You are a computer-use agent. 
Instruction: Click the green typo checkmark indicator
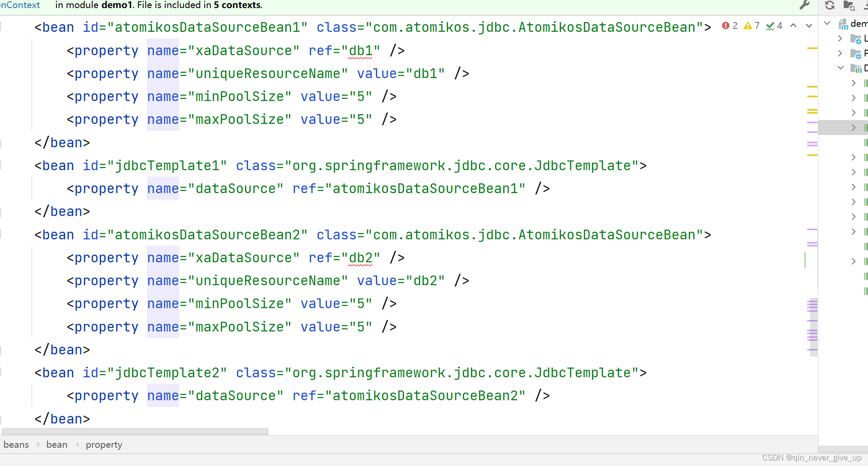tap(770, 26)
